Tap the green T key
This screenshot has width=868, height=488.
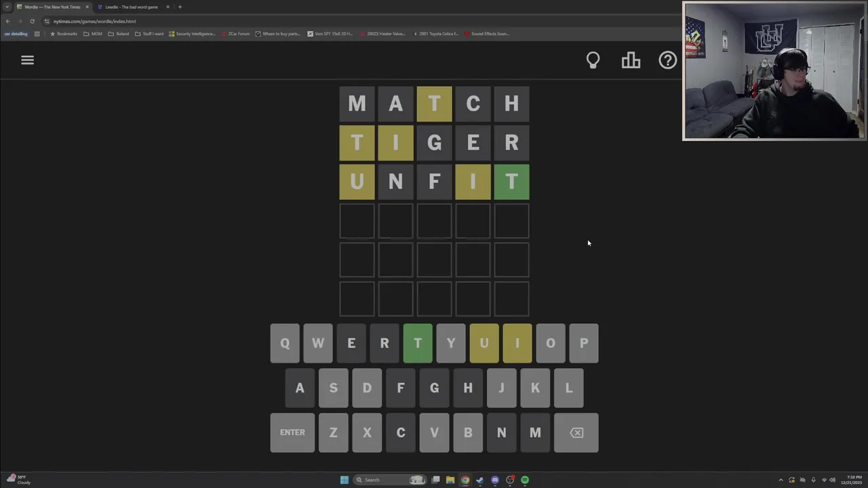pos(418,343)
